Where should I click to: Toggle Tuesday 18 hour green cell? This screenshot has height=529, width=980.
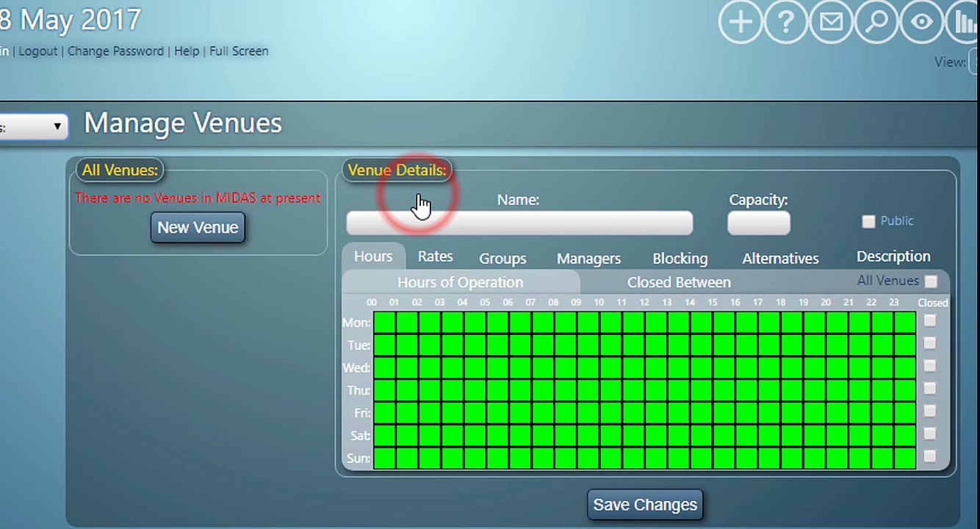[792, 345]
